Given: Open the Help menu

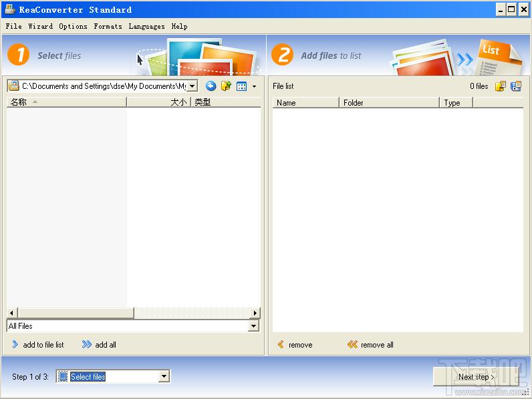Looking at the screenshot, I should coord(179,26).
